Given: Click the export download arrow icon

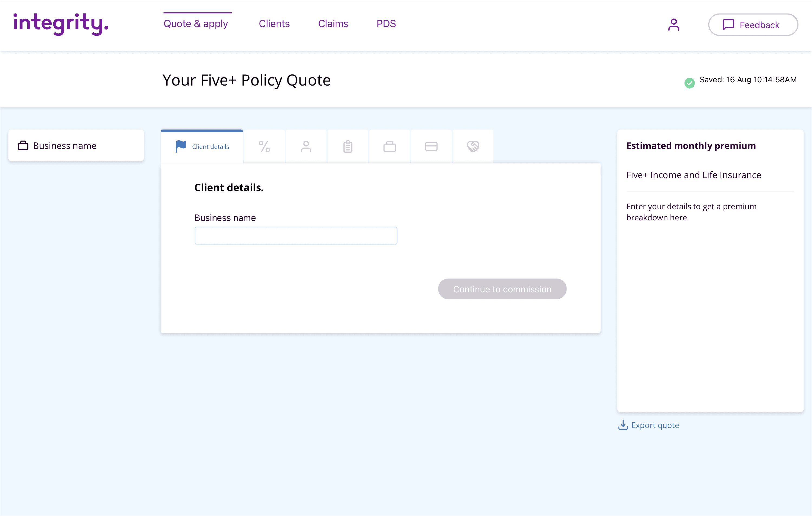Looking at the screenshot, I should point(623,425).
